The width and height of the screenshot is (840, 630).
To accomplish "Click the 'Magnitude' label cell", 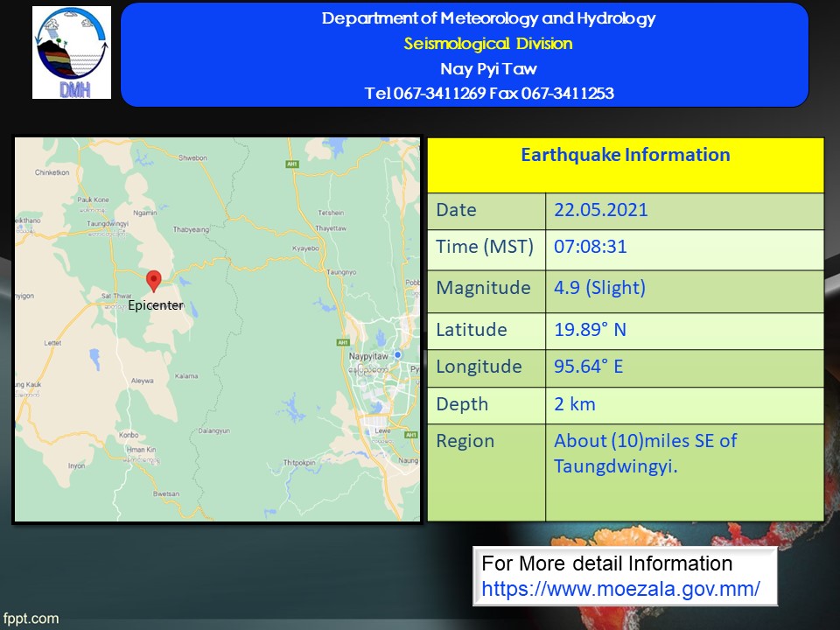I will point(486,291).
